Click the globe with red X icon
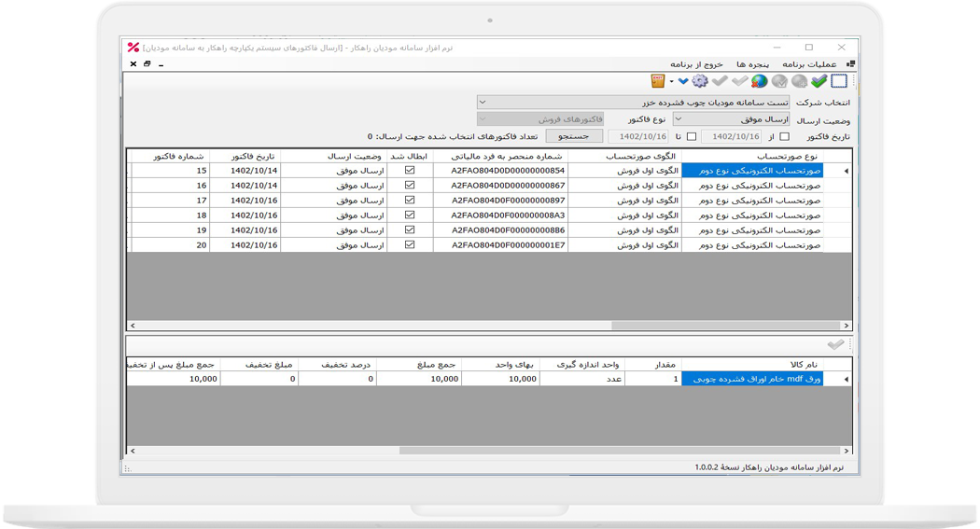 (760, 80)
